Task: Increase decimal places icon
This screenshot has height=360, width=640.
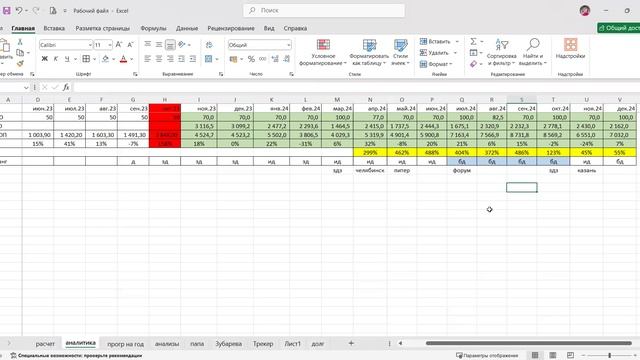Action: 275,59
